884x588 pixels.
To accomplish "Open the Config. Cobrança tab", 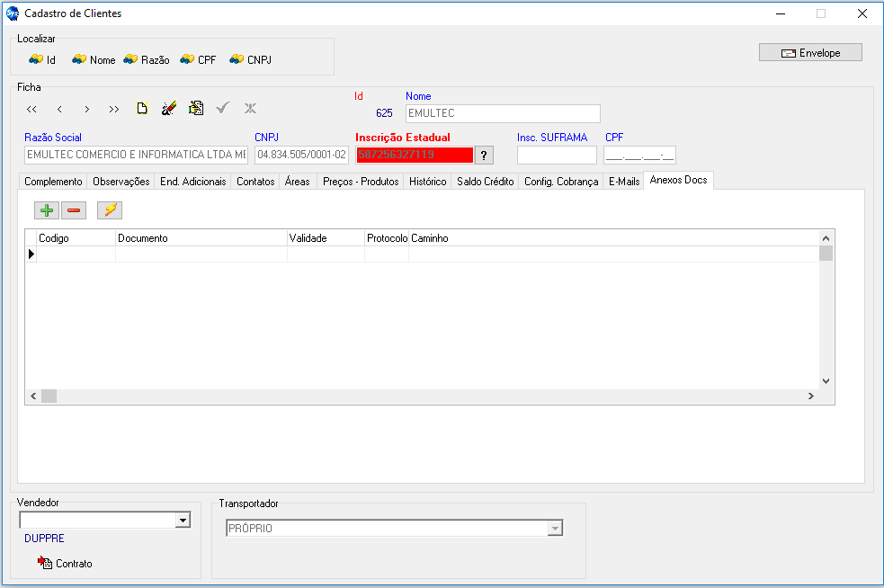I will coord(560,182).
